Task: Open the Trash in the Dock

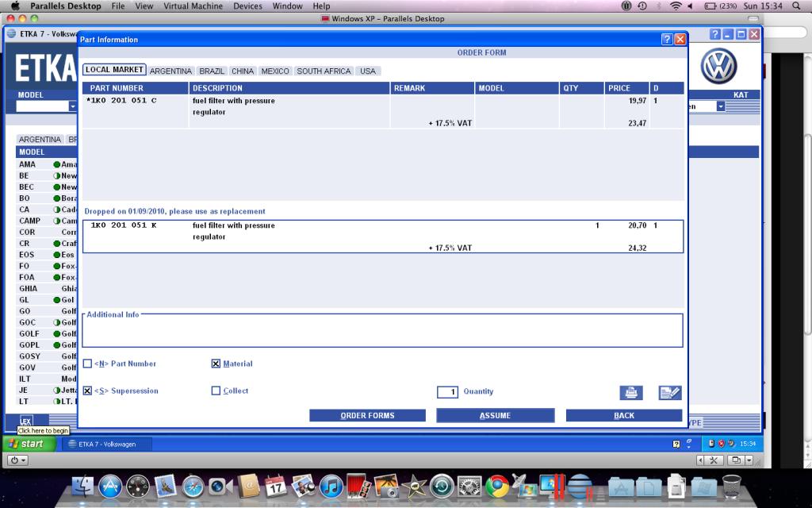Action: click(731, 487)
